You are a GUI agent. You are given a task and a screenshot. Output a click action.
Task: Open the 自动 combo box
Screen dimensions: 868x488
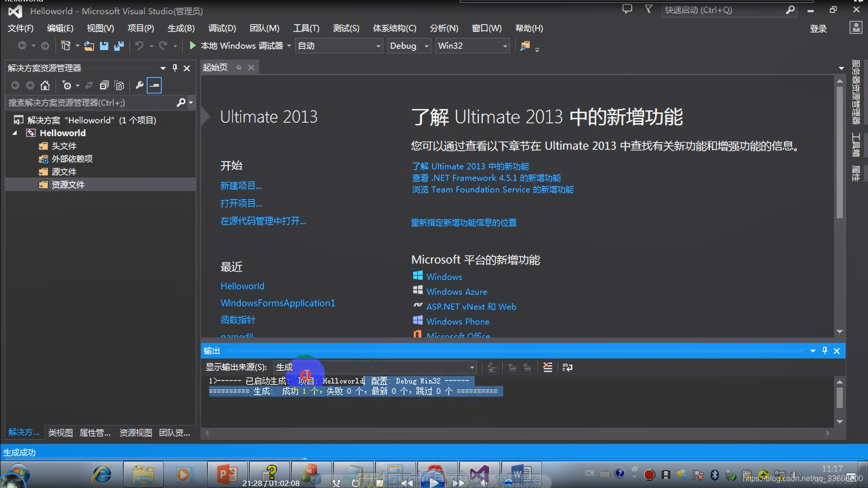(x=339, y=46)
